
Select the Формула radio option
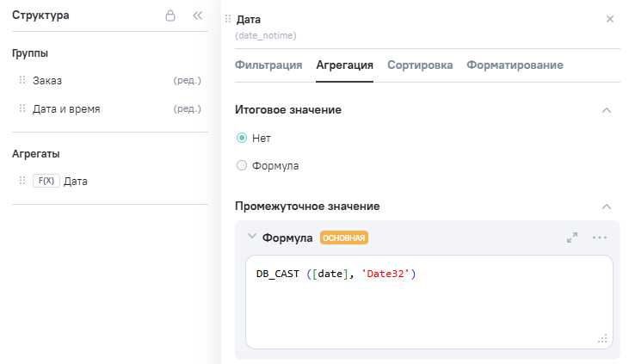pyautogui.click(x=242, y=165)
